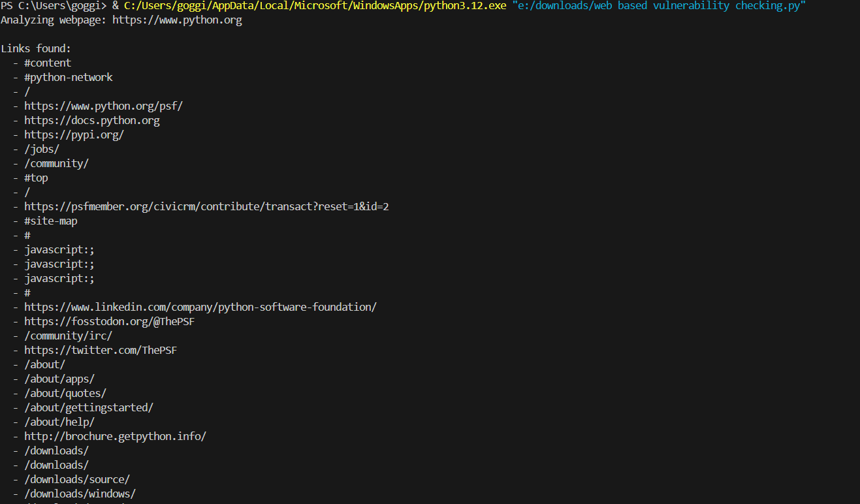
Task: Click the #python-network entry
Action: 69,77
